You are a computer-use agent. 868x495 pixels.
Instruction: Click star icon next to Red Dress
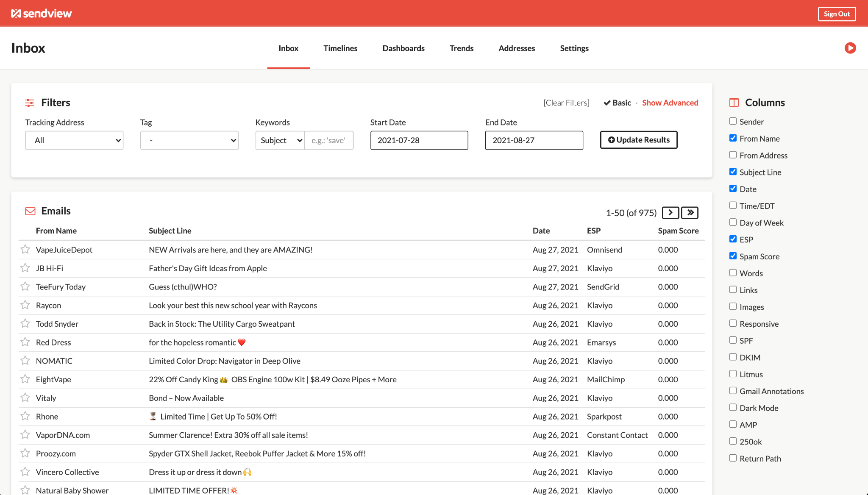[25, 342]
